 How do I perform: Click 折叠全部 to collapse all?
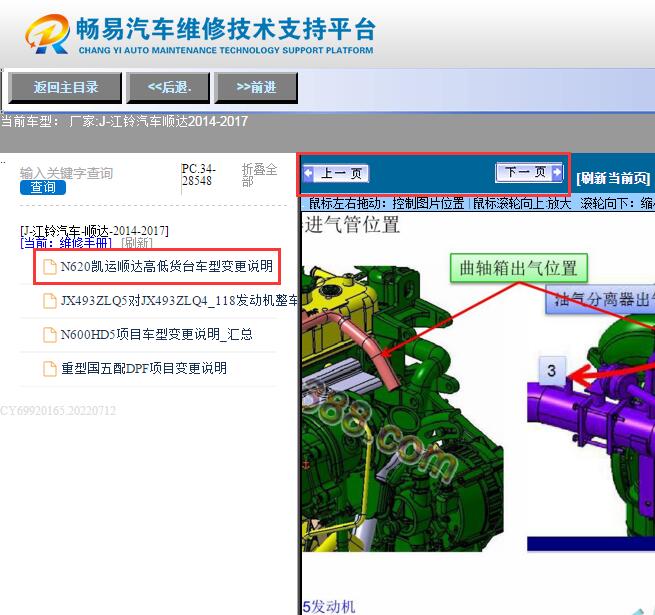[x=259, y=175]
